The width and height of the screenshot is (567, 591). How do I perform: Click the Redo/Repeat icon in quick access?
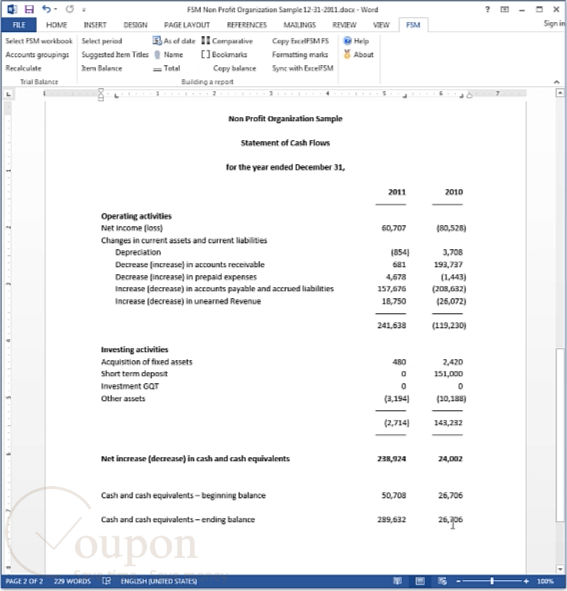pos(69,9)
